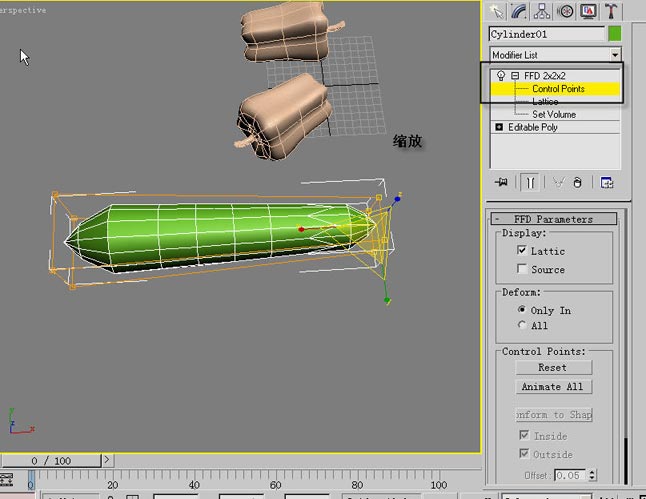Open the Modify panel arc icon
Image resolution: width=646 pixels, height=499 pixels.
(519, 11)
